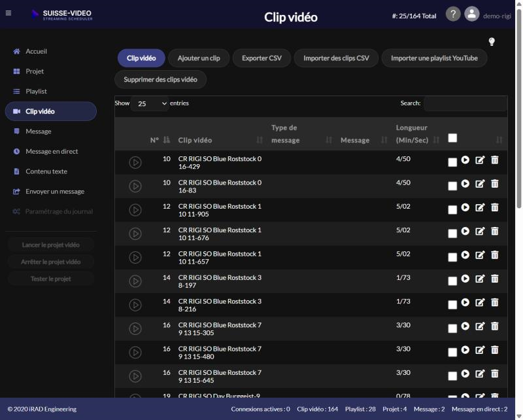
Task: Check the box for clip Roststock 3 8-197
Action: (452, 281)
